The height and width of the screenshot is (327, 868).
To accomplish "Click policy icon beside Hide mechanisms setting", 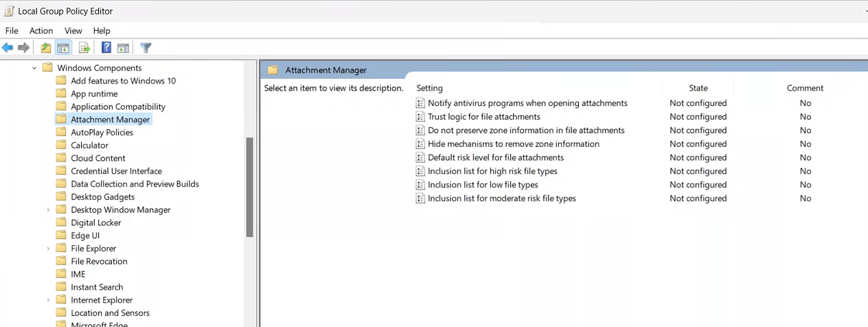I will point(421,144).
